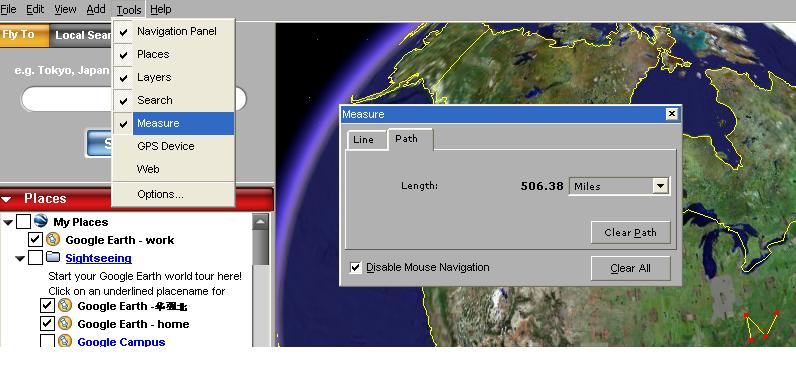Collapse the My Places tree node
The image size is (796, 384).
(x=9, y=222)
